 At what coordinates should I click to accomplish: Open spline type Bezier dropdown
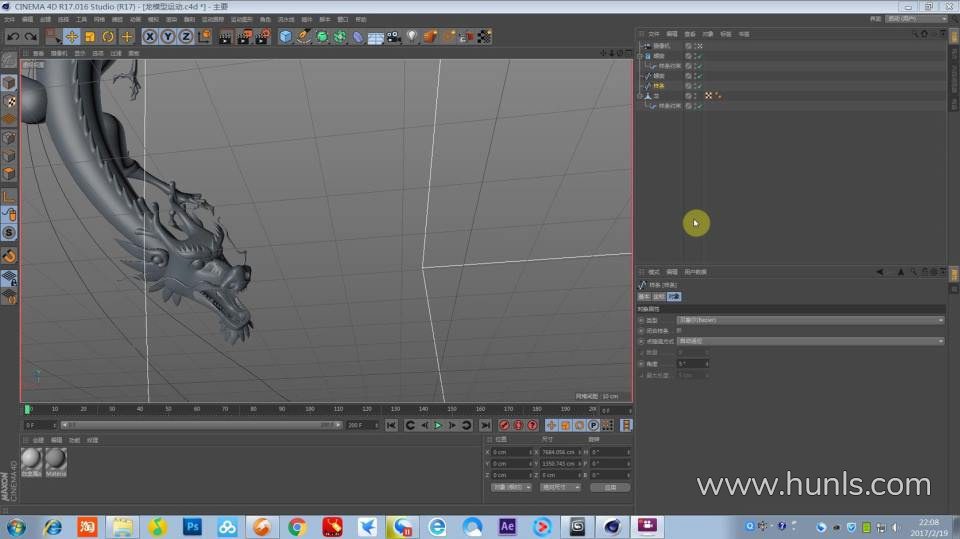click(x=810, y=320)
